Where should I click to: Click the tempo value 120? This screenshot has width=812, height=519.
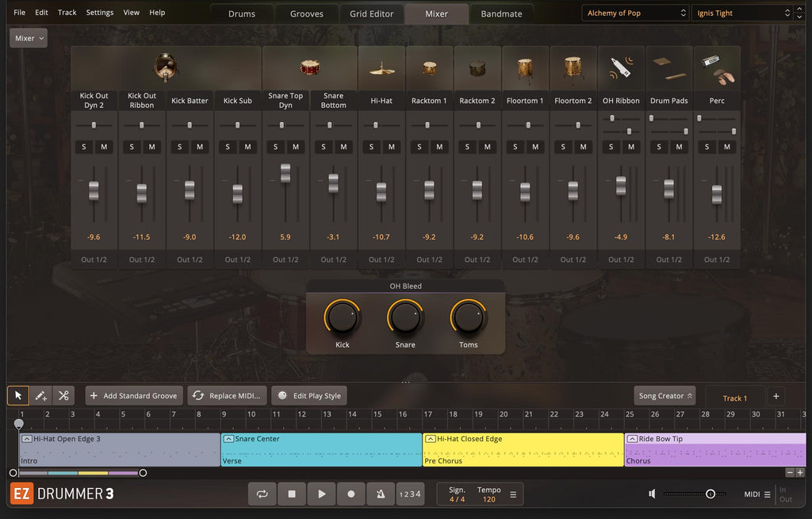[x=488, y=499]
